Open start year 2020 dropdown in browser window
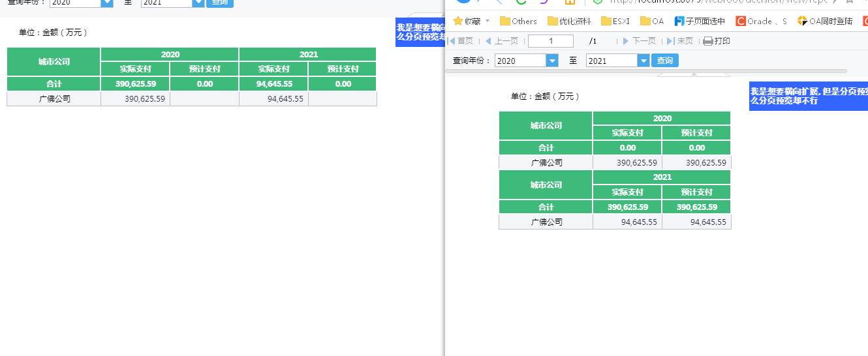Screen dimensions: 868x356 [553, 61]
